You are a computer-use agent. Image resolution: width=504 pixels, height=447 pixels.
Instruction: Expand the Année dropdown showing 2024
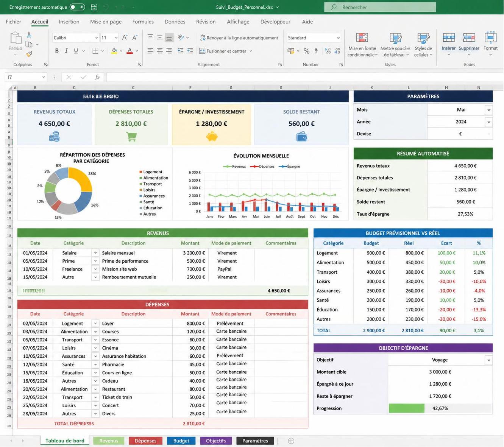point(489,122)
